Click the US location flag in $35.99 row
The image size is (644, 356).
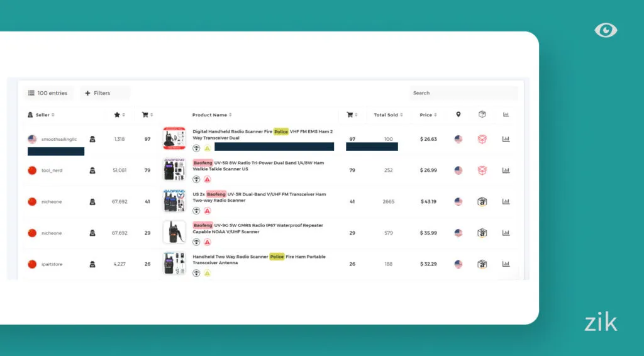click(x=458, y=233)
